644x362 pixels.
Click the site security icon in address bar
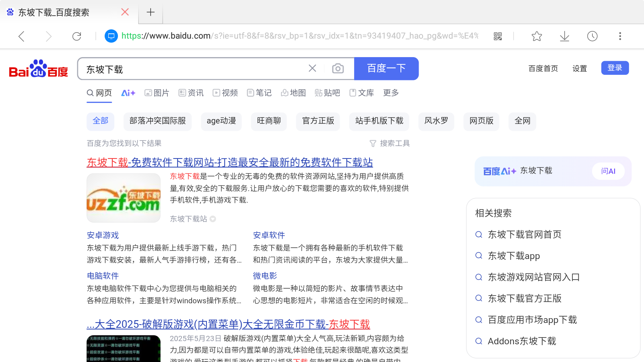[x=111, y=36]
